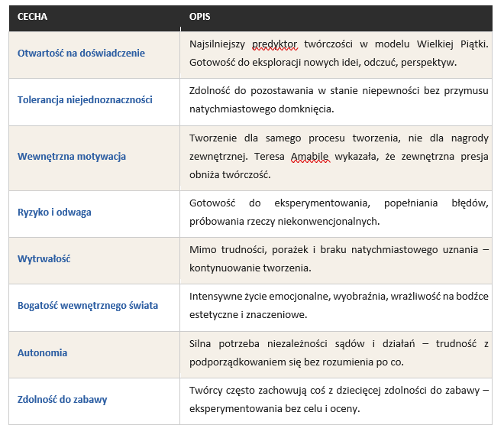Click the text kontynuowanie tworzenia
Viewport: 504px width, 435px height.
click(250, 268)
